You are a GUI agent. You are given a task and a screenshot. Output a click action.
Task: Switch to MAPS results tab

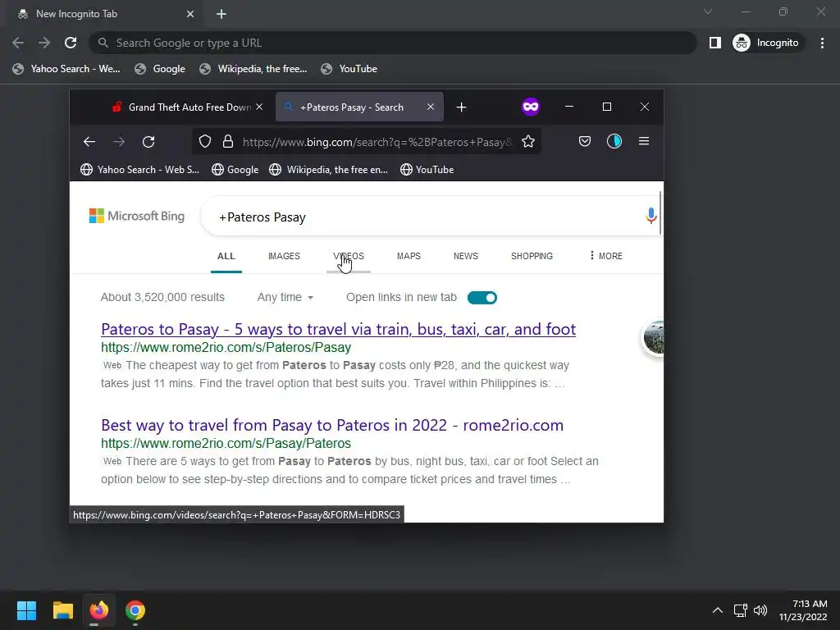pyautogui.click(x=409, y=256)
